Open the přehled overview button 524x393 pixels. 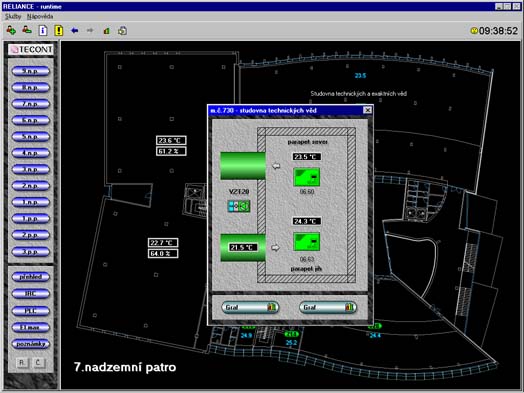coord(31,277)
